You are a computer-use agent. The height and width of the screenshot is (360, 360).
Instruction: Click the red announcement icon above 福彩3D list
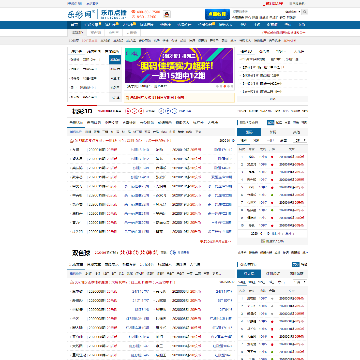click(x=72, y=141)
